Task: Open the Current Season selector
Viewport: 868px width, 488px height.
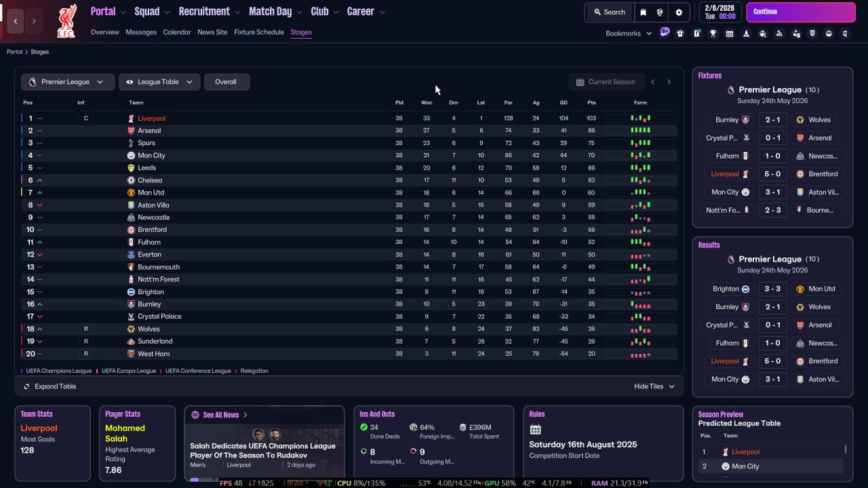Action: coord(606,82)
